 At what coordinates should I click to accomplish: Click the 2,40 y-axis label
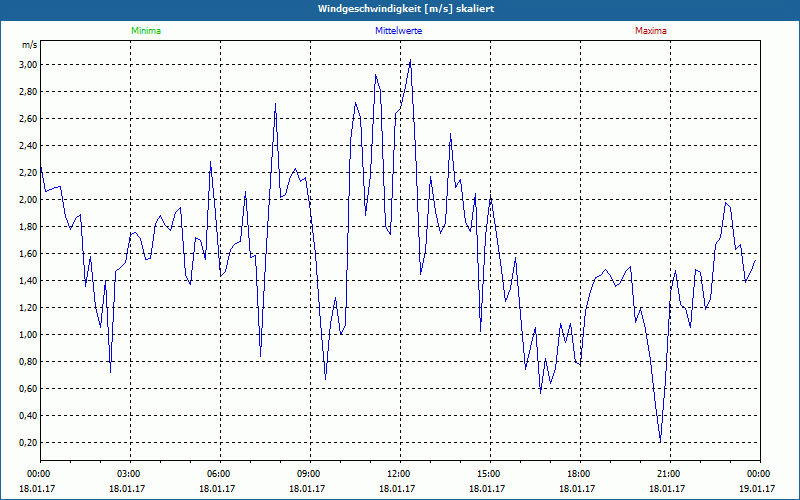(x=28, y=146)
